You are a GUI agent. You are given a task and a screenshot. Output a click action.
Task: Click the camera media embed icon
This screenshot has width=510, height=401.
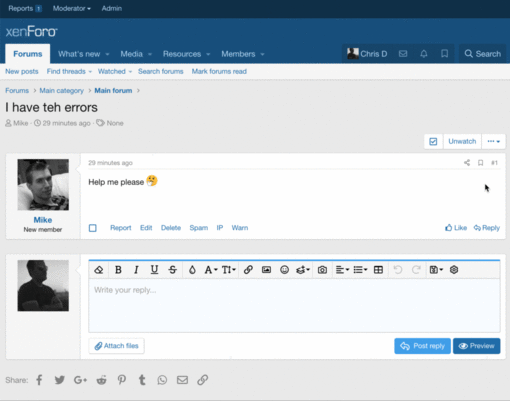click(322, 270)
